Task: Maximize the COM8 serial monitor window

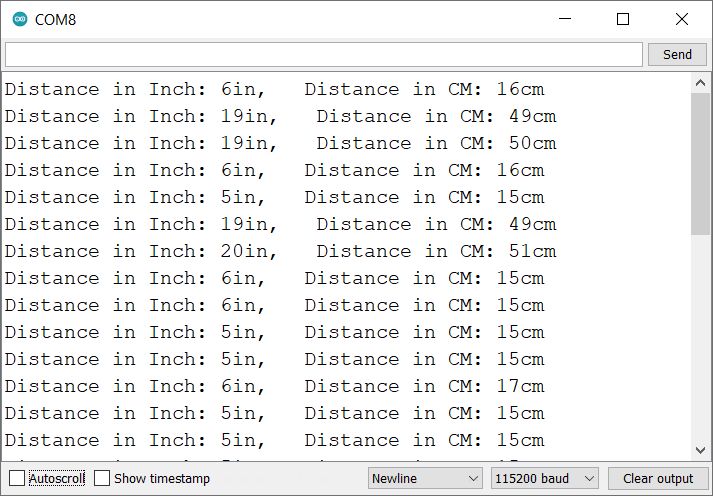Action: [x=623, y=19]
